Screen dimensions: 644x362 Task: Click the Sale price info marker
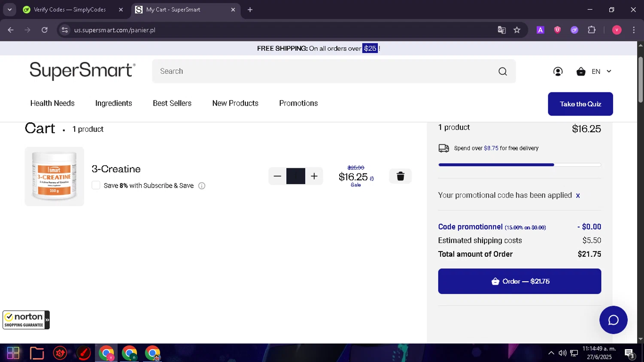[372, 179]
